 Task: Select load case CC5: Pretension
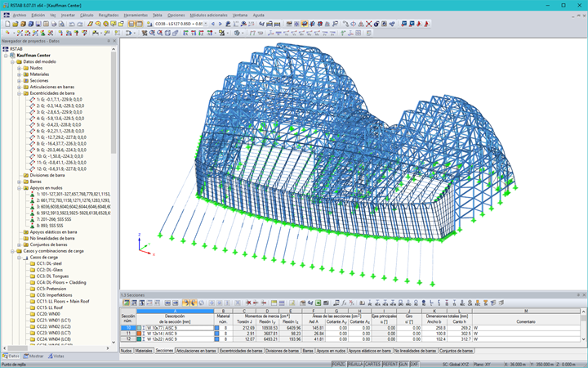(51, 289)
